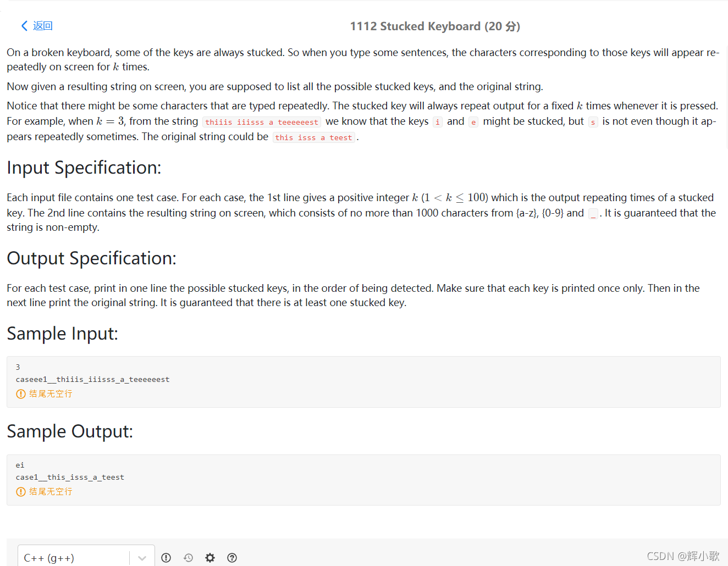Click the '结尾无空行' note under Sample Input
The image size is (728, 566).
51,393
